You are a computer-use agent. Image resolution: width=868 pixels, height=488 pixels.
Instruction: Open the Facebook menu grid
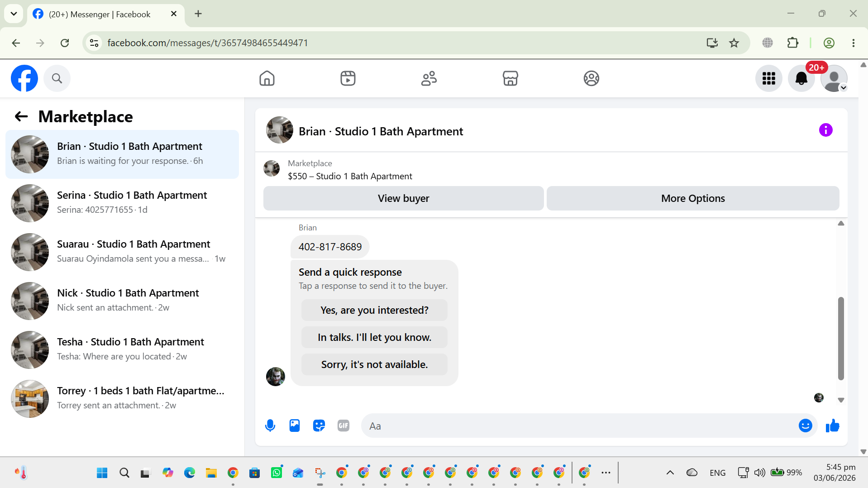[769, 78]
